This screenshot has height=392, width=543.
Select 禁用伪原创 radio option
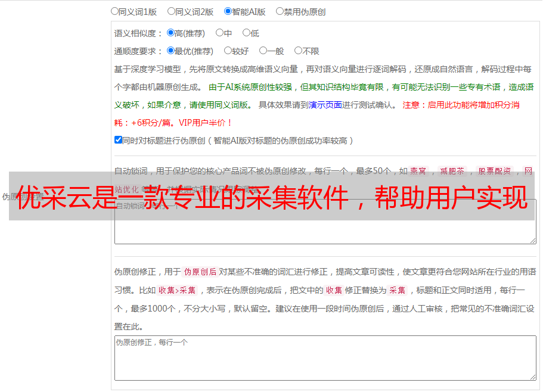click(x=280, y=11)
